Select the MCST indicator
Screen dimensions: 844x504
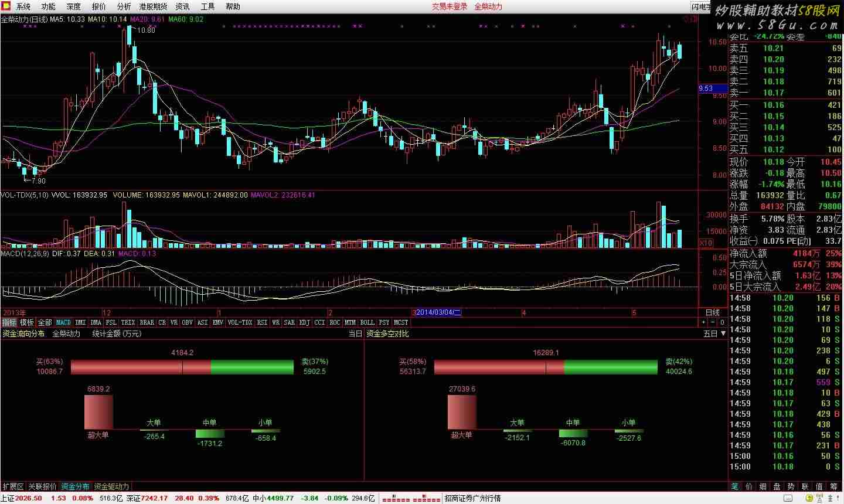401,322
